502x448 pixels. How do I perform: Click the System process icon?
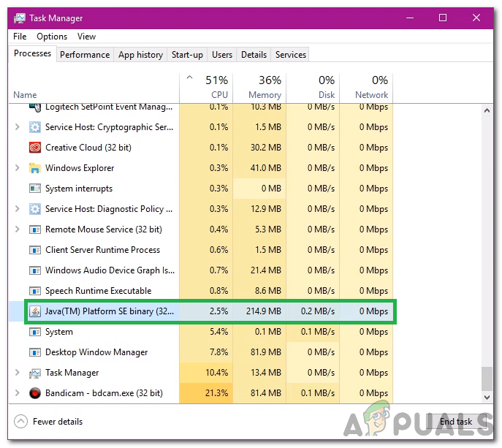pyautogui.click(x=35, y=332)
